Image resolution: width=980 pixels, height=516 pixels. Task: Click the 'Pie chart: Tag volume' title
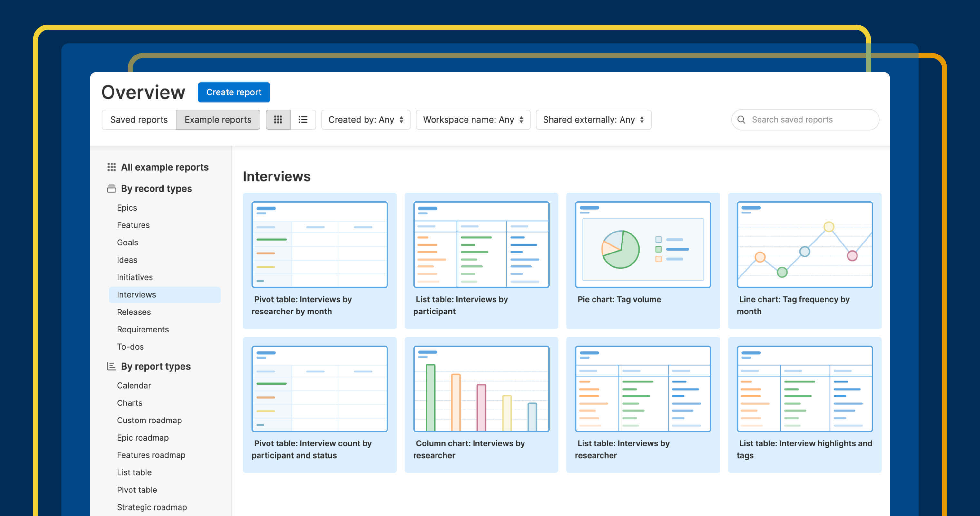click(619, 299)
